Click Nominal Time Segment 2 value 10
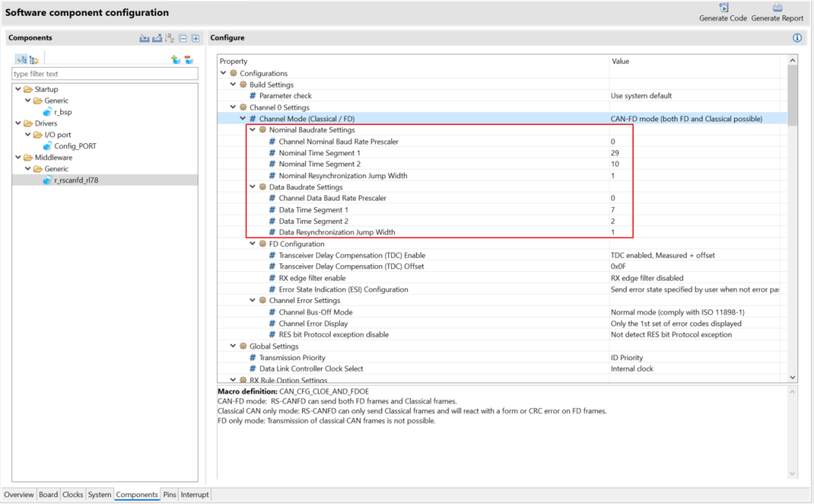Viewport: 814px width, 504px height. click(x=615, y=164)
